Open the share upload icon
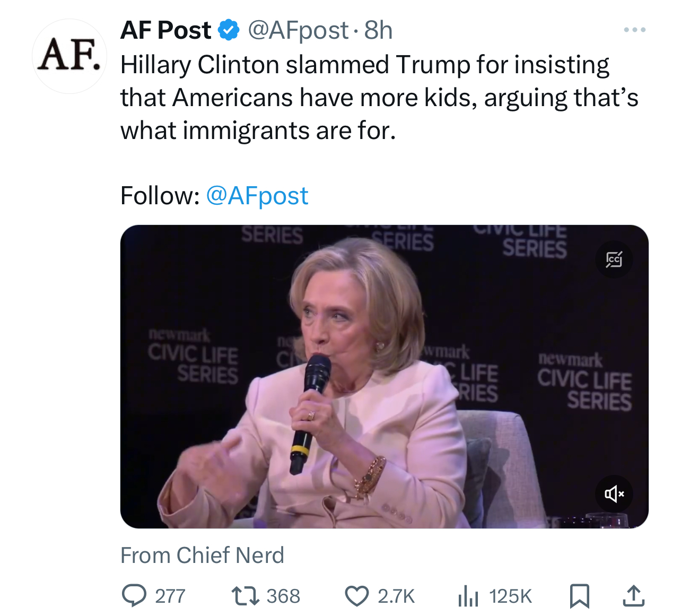 [633, 595]
